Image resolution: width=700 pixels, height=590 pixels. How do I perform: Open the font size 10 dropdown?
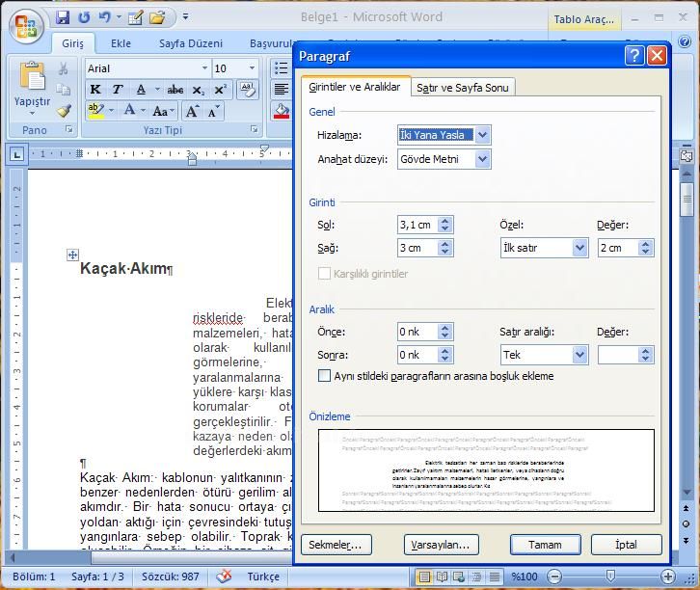point(253,67)
